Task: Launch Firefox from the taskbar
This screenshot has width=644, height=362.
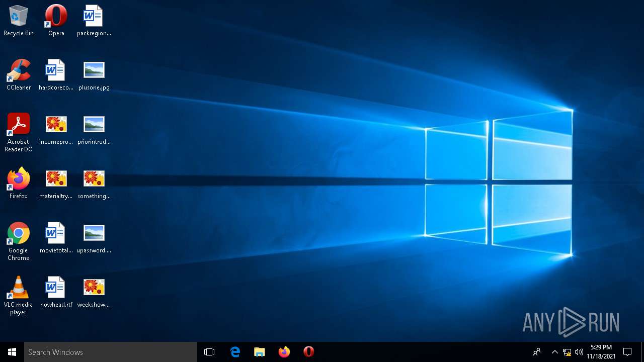Action: (x=284, y=352)
